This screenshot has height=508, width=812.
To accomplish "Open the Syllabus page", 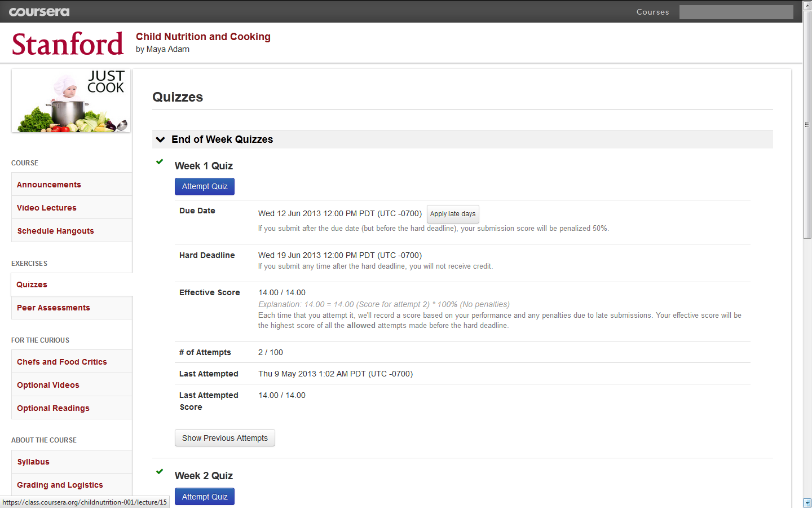I will coord(72,462).
